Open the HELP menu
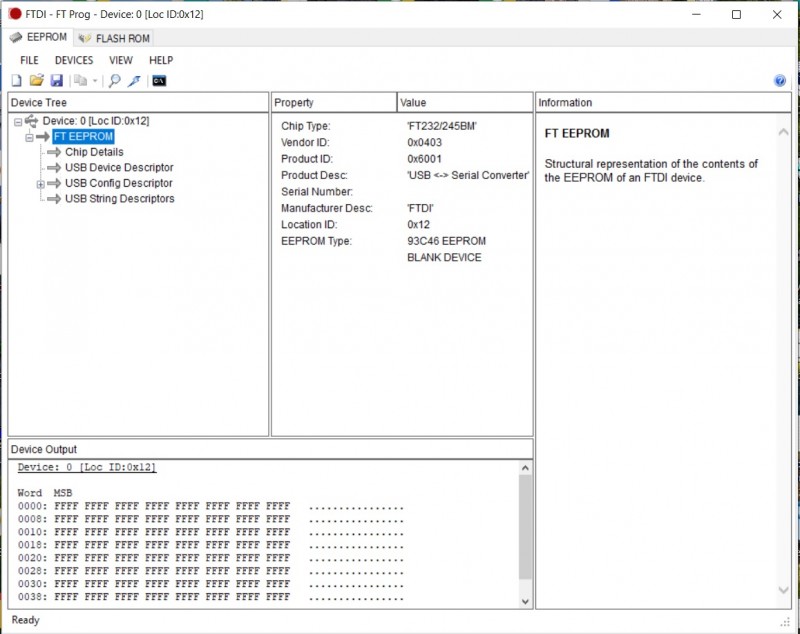Screen dimensions: 800x634 [x=161, y=60]
